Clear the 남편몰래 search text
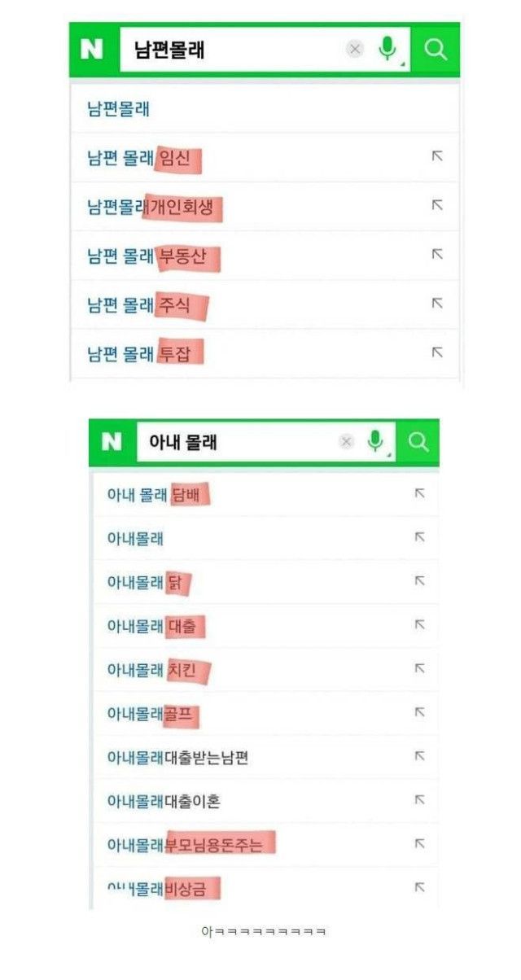Screen dimensions: 521x980 [x=355, y=50]
